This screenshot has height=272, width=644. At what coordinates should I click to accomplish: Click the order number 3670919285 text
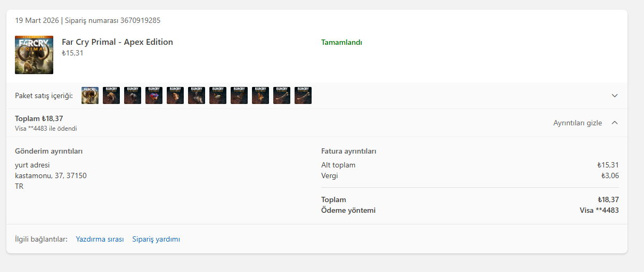pos(140,20)
